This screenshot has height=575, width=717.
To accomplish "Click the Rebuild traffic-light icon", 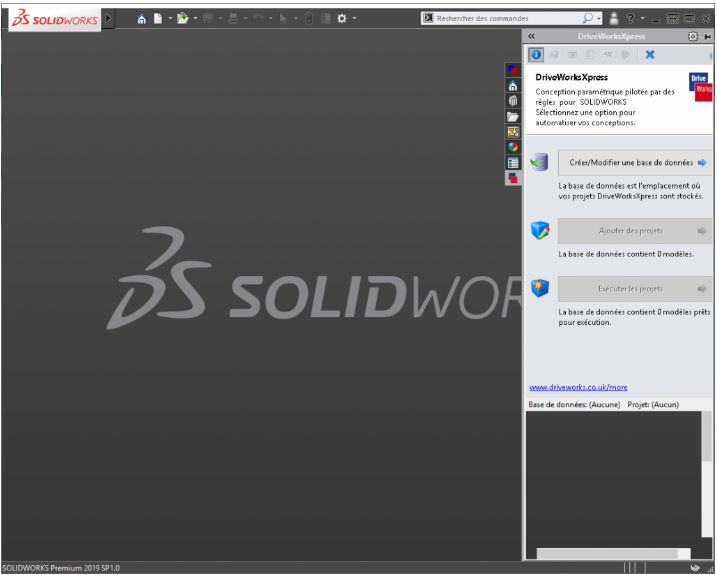I will tap(309, 18).
